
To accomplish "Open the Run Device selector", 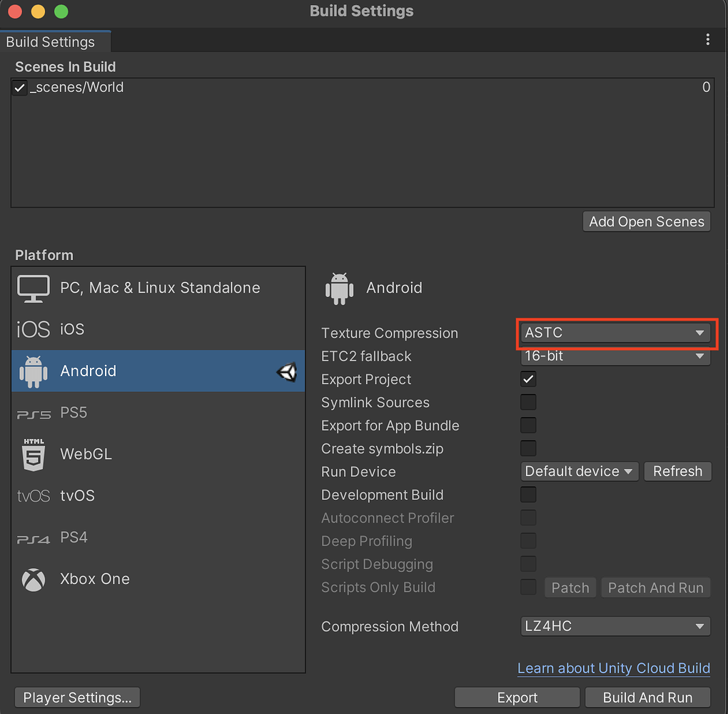I will [580, 471].
